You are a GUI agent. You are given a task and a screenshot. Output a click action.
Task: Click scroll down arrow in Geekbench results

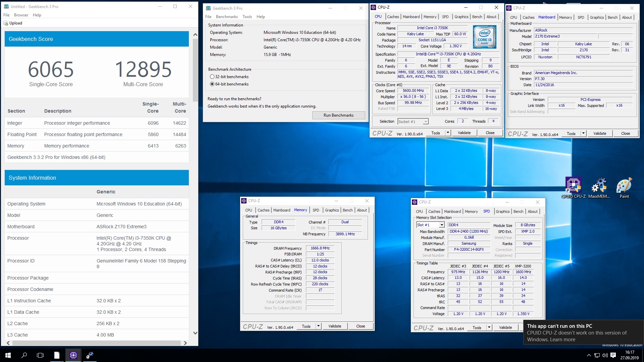196,333
